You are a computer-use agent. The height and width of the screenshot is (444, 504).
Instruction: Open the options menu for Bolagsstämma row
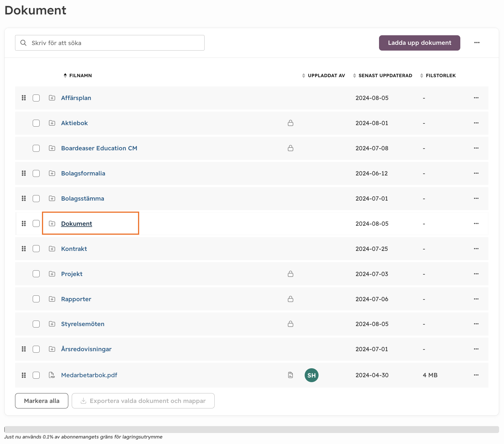476,199
